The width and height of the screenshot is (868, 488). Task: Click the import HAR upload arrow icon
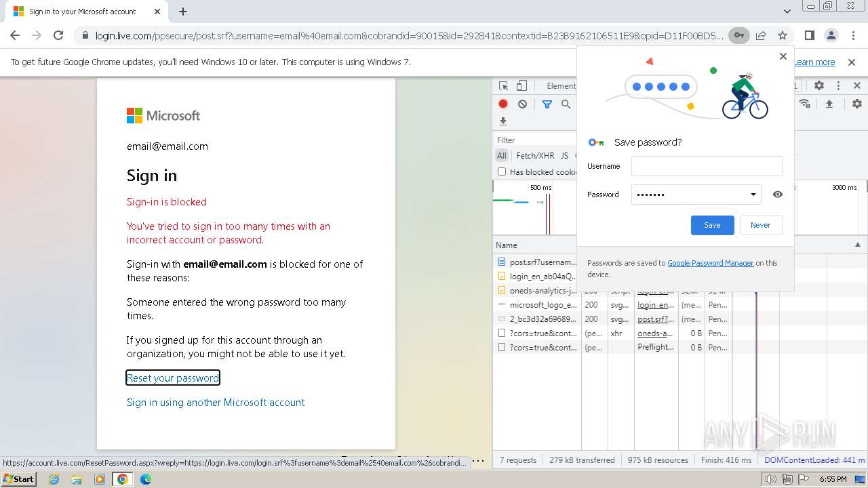(x=829, y=104)
